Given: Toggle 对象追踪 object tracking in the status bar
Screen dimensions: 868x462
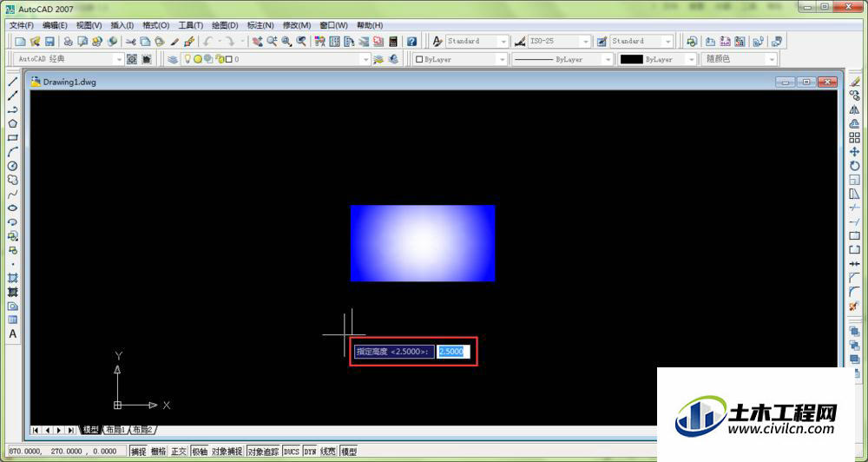Looking at the screenshot, I should coord(264,452).
